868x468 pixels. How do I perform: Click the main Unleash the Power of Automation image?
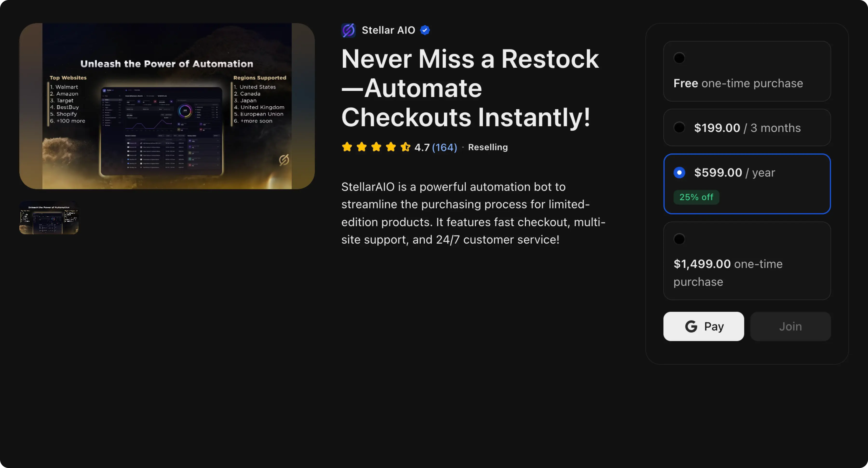[167, 106]
